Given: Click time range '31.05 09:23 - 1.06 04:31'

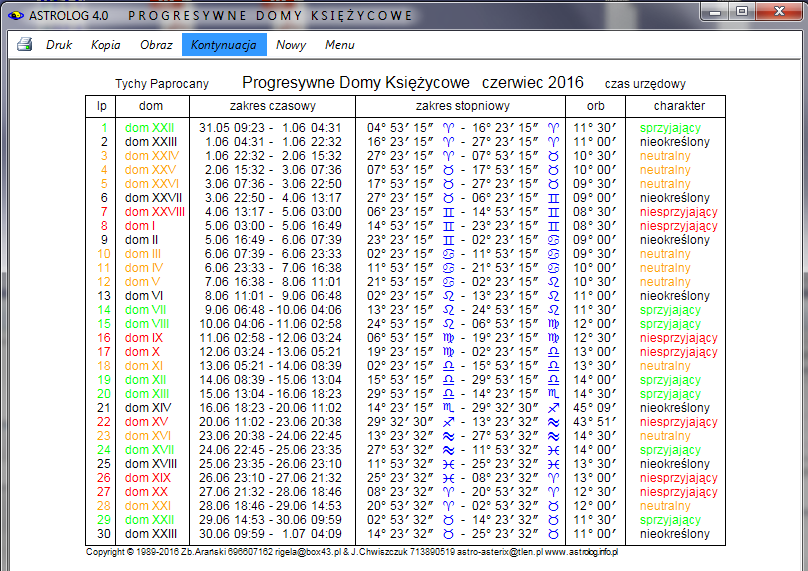Looking at the screenshot, I should (x=271, y=128).
